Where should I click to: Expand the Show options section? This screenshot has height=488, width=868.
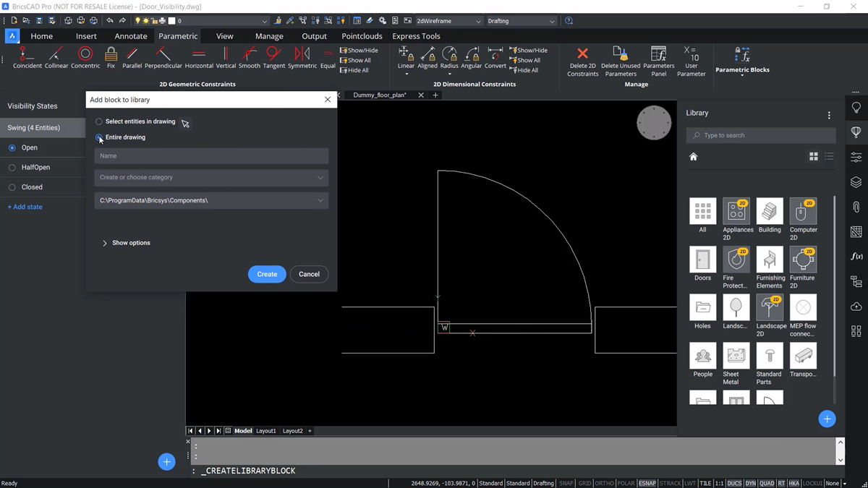click(127, 243)
